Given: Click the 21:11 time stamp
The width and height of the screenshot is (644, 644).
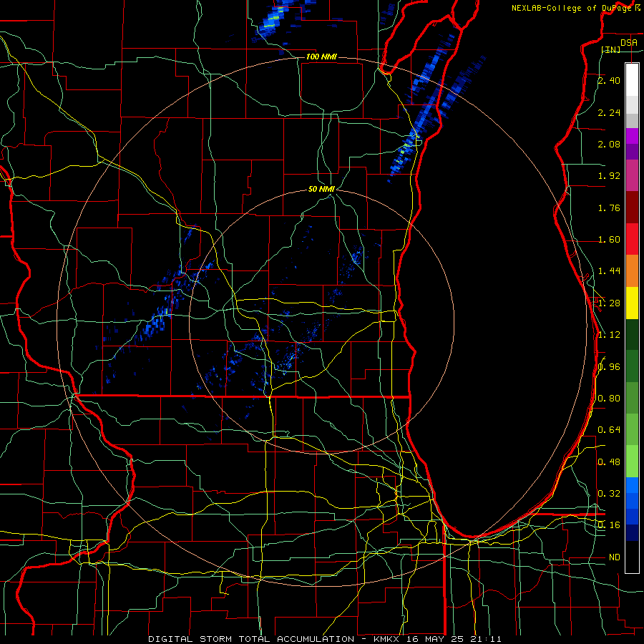Looking at the screenshot, I should [485, 639].
